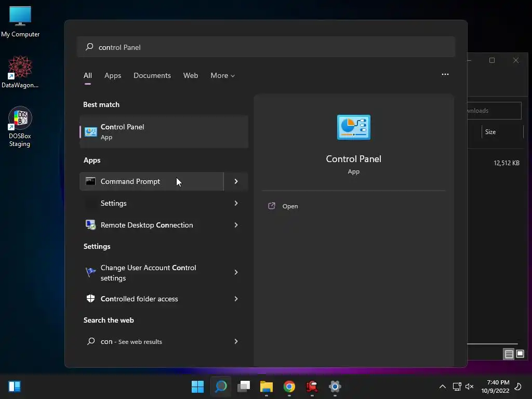
Task: Switch Explorer window to details view icon
Action: tap(509, 354)
